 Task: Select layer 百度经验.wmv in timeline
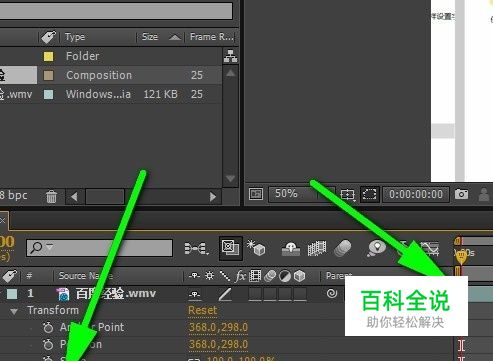116,294
